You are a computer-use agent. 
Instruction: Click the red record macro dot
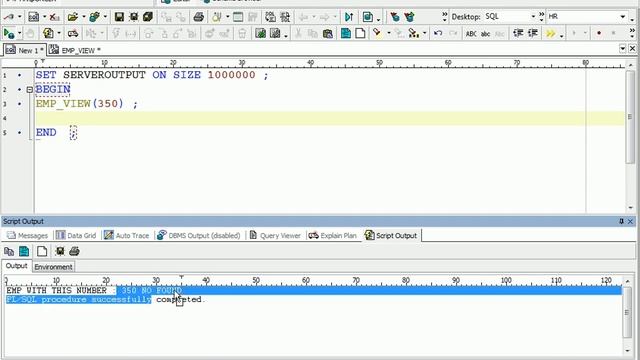599,33
